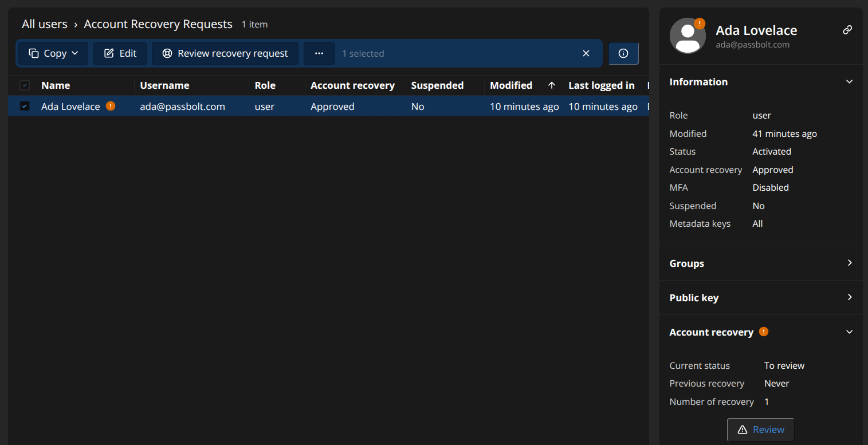Image resolution: width=868 pixels, height=445 pixels.
Task: Select the Edit pencil icon
Action: click(111, 53)
